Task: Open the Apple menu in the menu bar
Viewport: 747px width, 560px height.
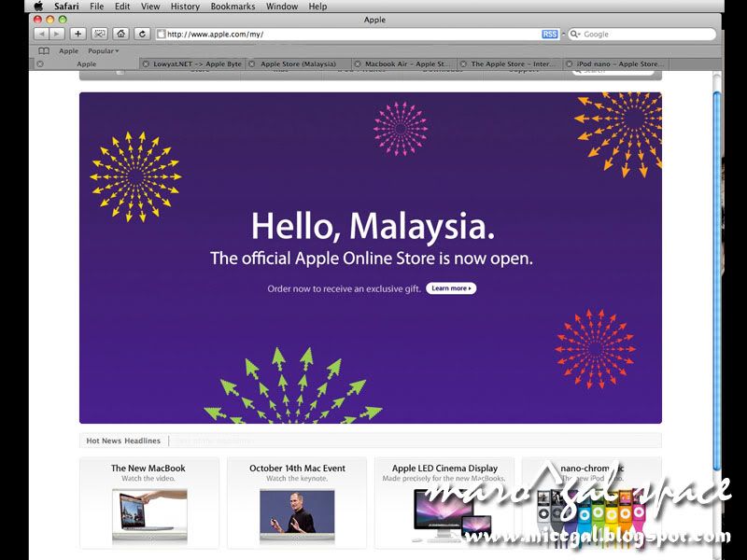Action: [x=38, y=7]
